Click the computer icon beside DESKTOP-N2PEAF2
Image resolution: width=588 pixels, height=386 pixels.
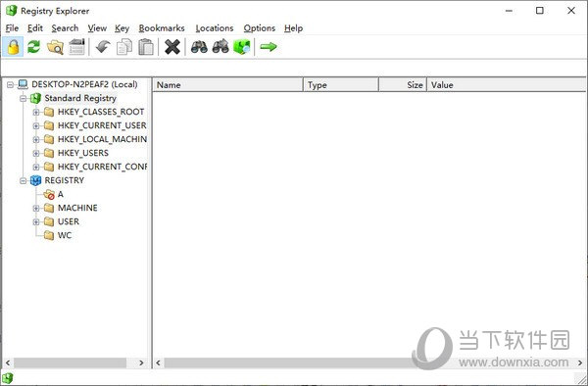(x=24, y=84)
